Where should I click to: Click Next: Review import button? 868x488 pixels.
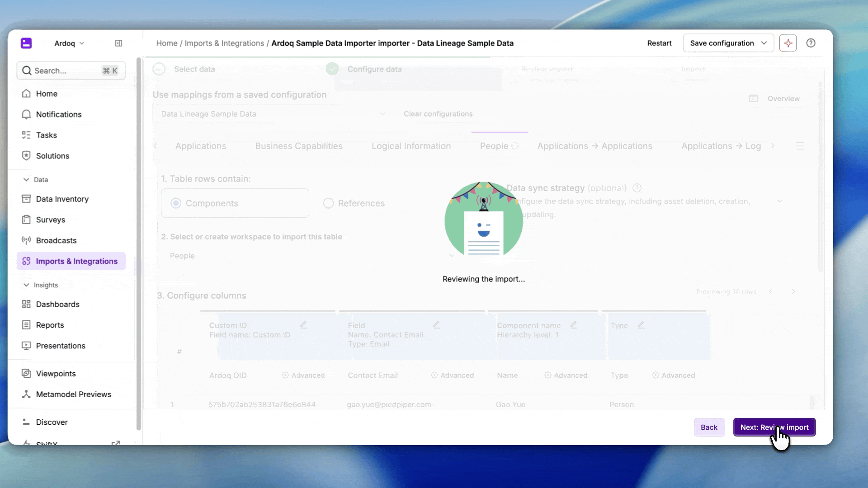(x=774, y=427)
